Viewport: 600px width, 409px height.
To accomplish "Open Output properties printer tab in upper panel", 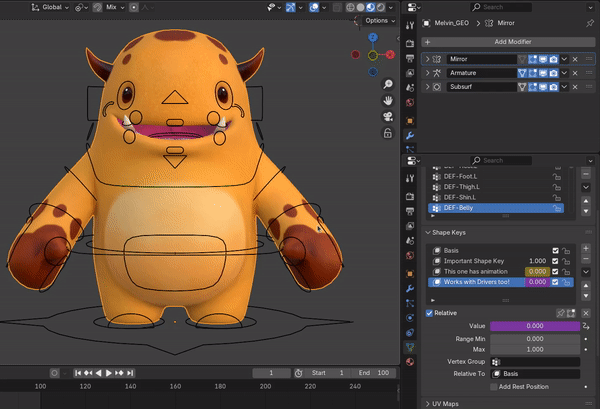I will pos(410,58).
